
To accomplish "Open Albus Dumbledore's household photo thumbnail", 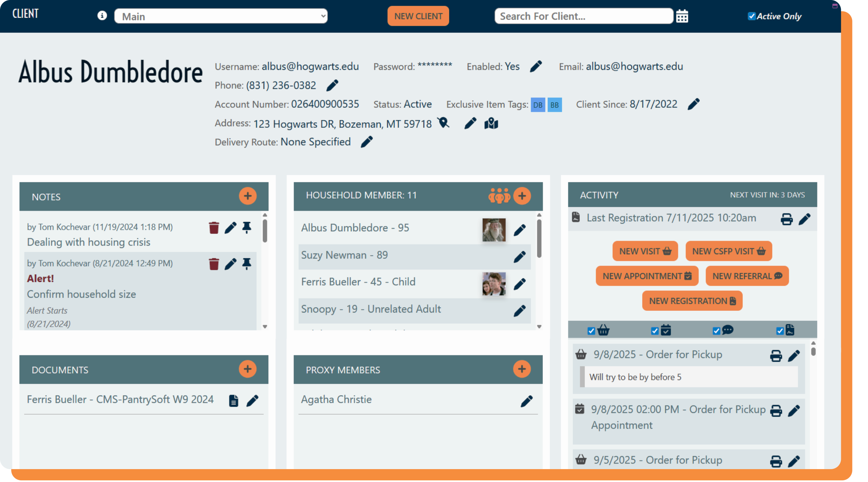I will coord(494,230).
